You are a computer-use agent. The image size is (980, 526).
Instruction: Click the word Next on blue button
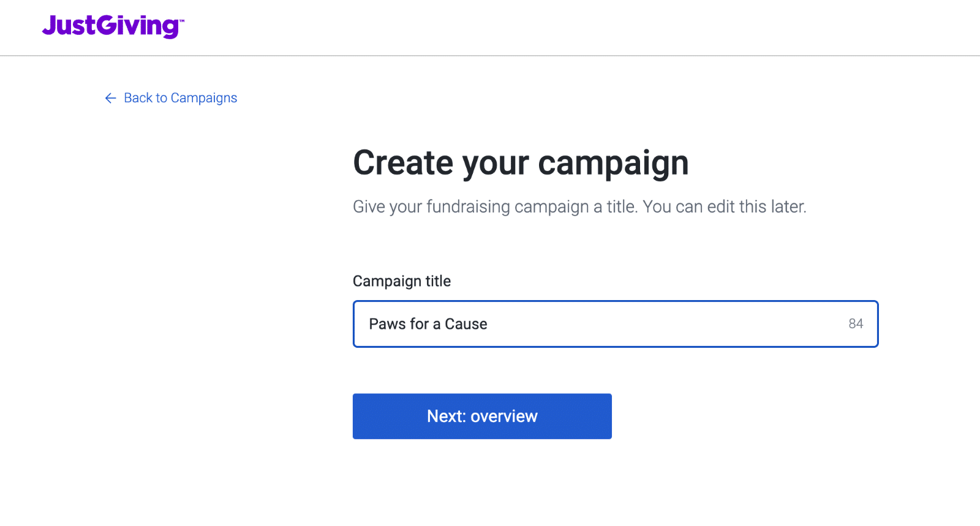click(x=447, y=416)
